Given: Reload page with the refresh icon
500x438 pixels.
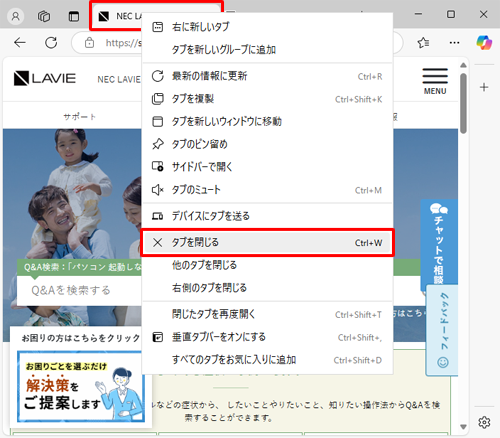Looking at the screenshot, I should 51,43.
